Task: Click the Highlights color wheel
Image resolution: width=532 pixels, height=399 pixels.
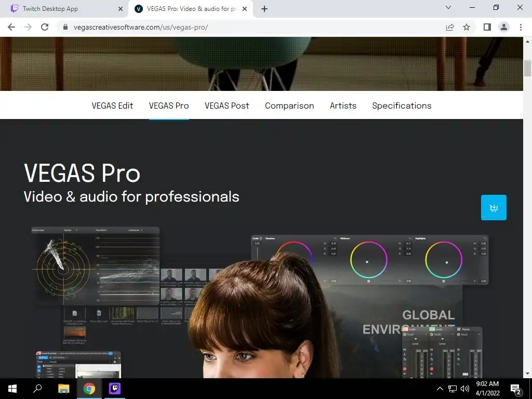Action: 444,260
